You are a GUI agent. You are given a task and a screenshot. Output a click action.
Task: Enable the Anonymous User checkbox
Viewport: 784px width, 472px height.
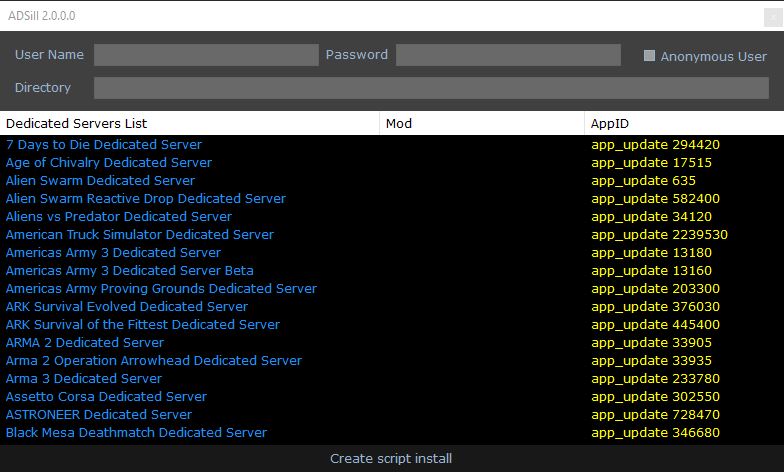pos(650,56)
